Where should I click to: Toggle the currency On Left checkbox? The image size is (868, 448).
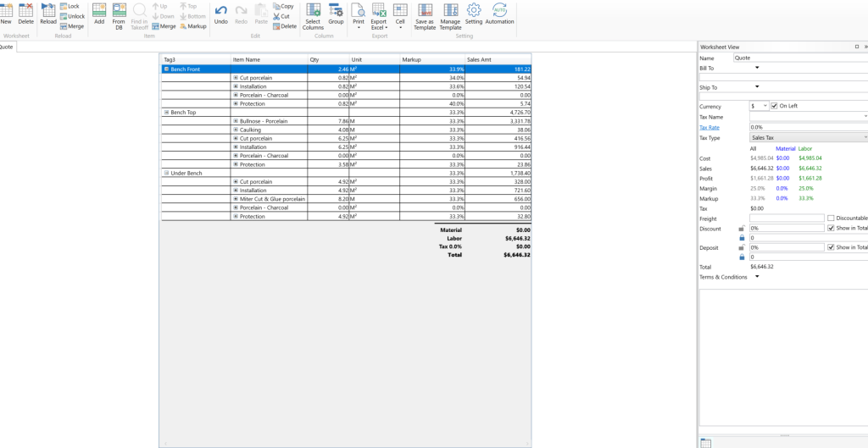[774, 106]
